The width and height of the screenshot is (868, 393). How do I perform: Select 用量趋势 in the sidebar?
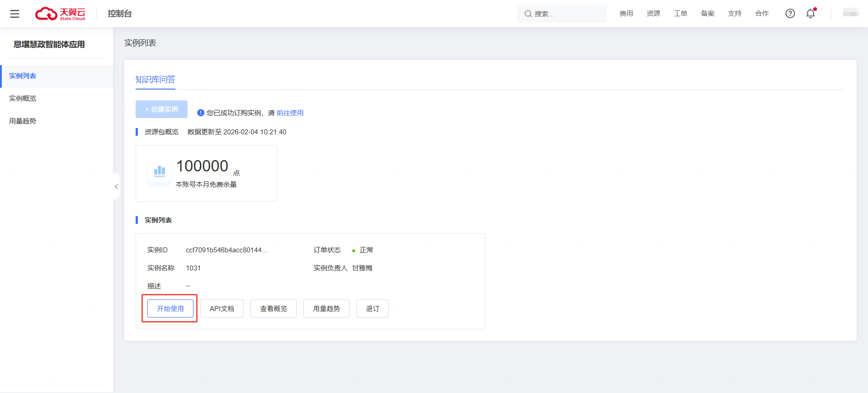[23, 121]
